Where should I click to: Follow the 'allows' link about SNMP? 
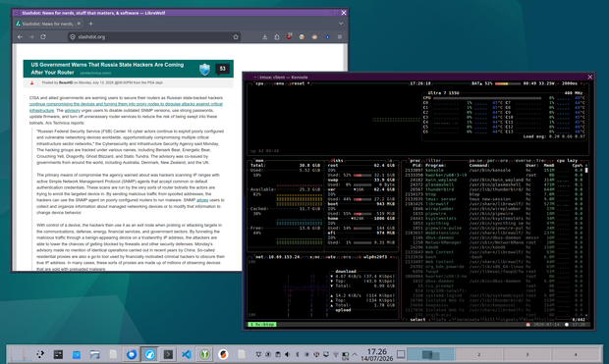pyautogui.click(x=202, y=200)
